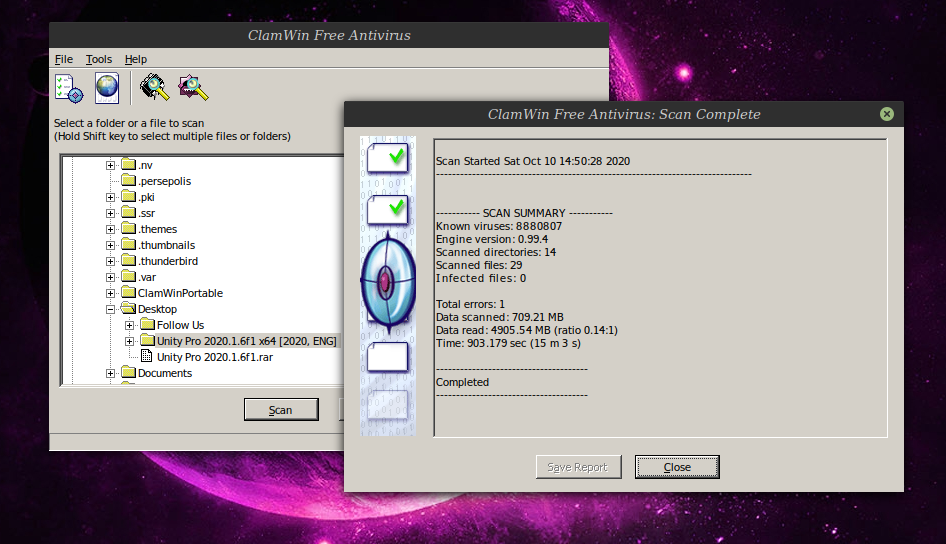Click the ClamWin Free Antivirus main title bar
This screenshot has width=946, height=544.
[x=329, y=35]
